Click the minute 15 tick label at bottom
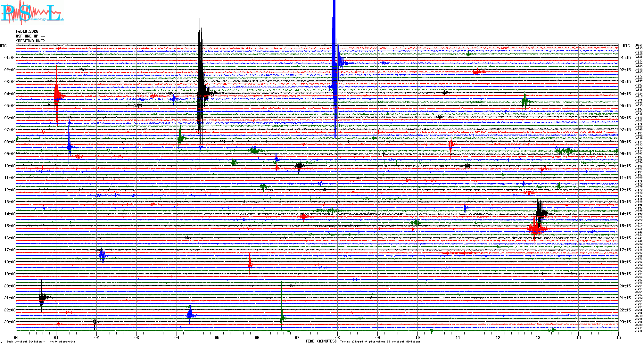 pyautogui.click(x=618, y=337)
